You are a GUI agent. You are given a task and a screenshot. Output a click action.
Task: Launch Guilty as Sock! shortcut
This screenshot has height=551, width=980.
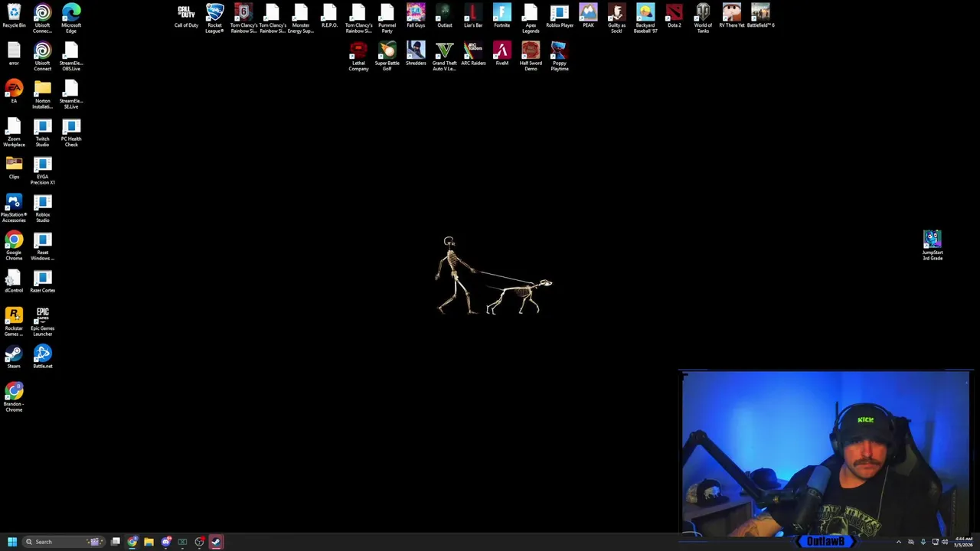pos(616,18)
